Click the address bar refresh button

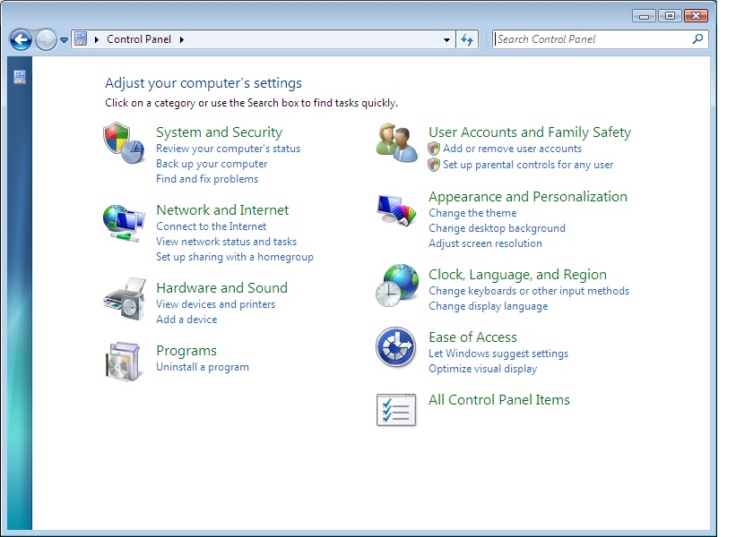tap(467, 39)
